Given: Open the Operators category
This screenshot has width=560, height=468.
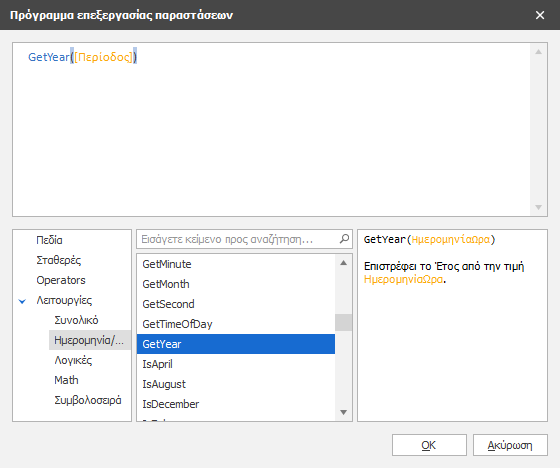Looking at the screenshot, I should pos(61,280).
